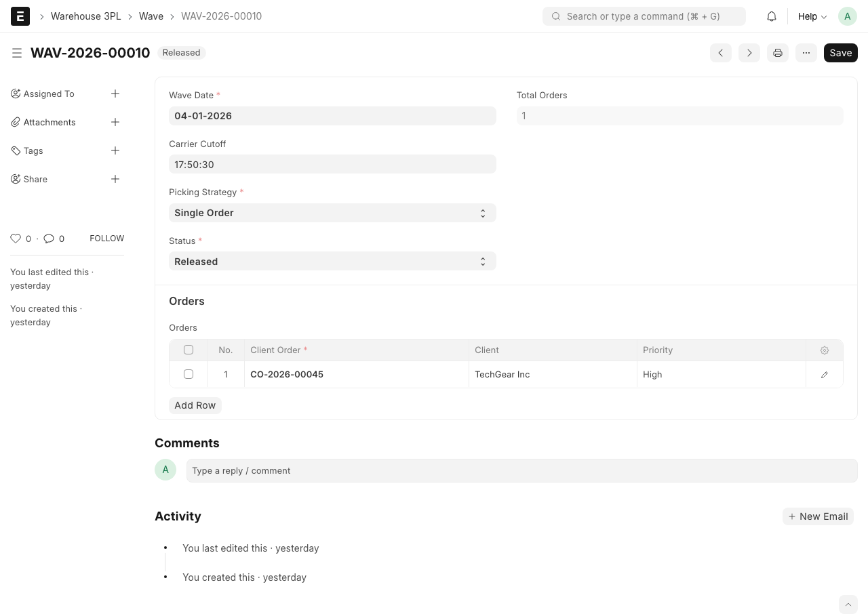Open the Wave breadcrumb link
The height and width of the screenshot is (614, 868).
(x=151, y=16)
